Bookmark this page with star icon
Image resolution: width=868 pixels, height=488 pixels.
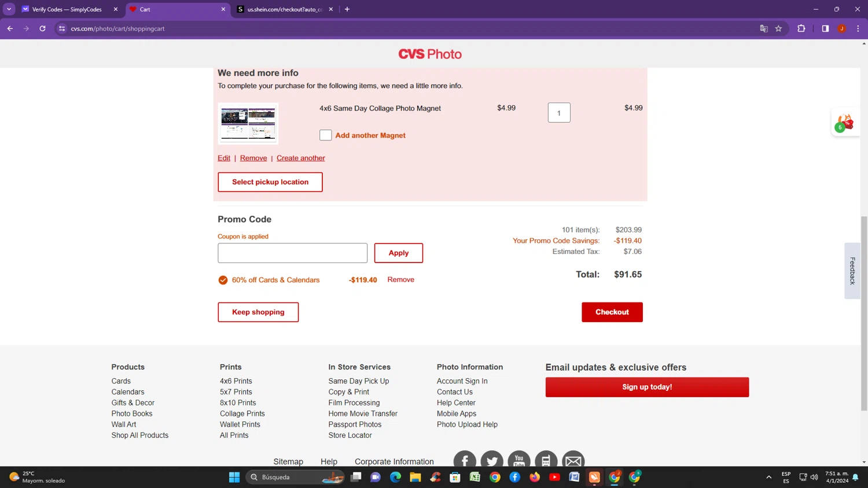click(778, 28)
